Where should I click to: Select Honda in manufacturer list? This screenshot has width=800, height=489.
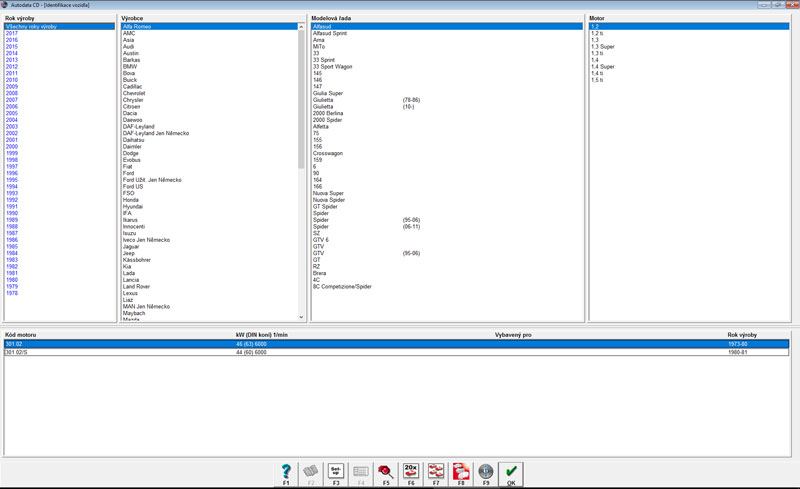click(x=131, y=200)
